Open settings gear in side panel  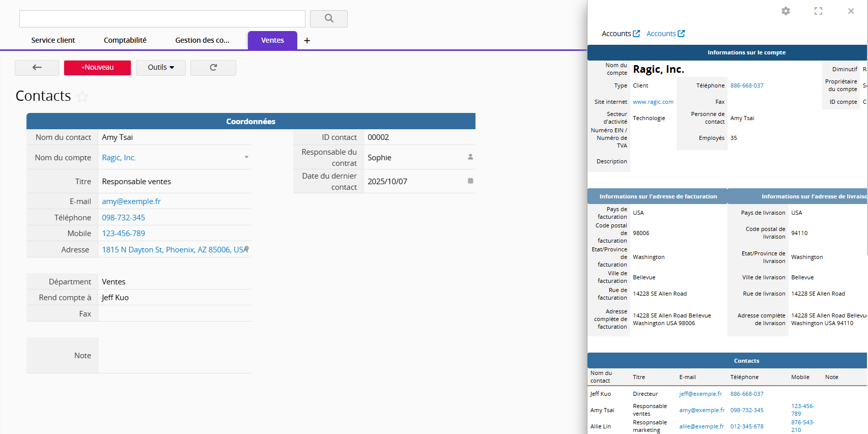click(786, 11)
